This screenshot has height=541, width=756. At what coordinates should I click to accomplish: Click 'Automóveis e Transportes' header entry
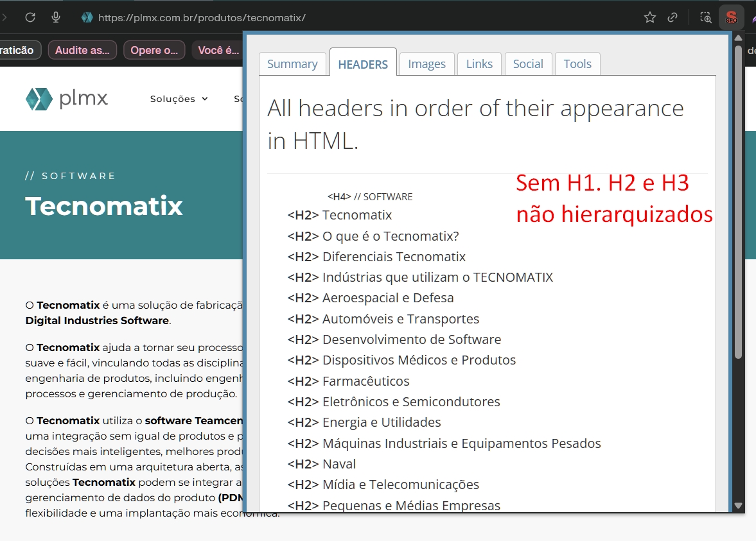(383, 319)
